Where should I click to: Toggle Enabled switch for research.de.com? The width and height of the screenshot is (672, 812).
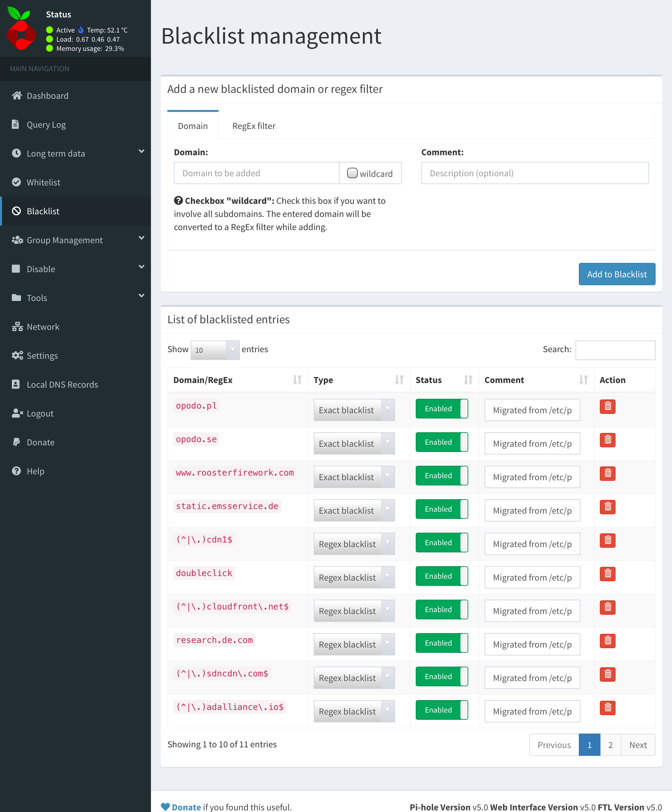(442, 643)
